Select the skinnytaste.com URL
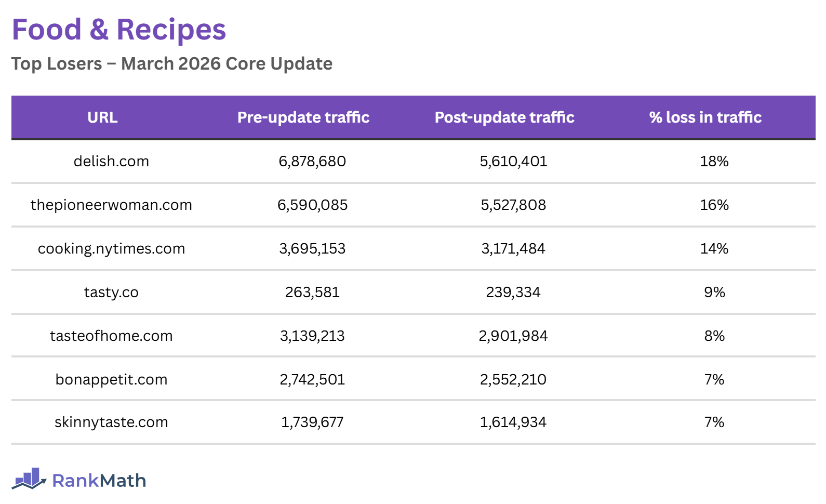826x504 pixels. tap(111, 422)
